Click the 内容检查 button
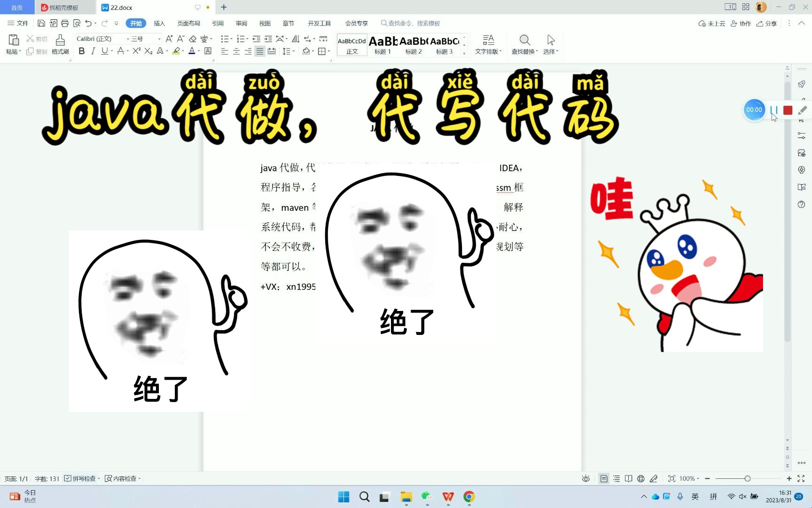The image size is (812, 508). click(122, 478)
